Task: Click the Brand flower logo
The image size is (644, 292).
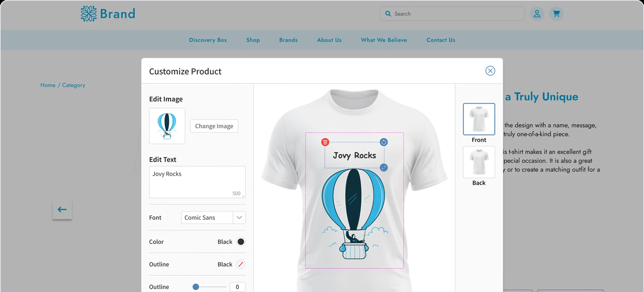Action: click(x=88, y=14)
